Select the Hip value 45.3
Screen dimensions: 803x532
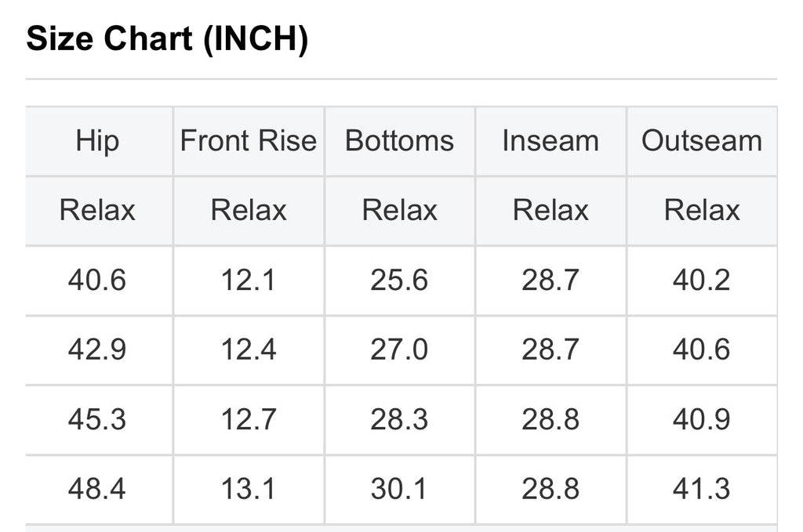[x=98, y=419]
